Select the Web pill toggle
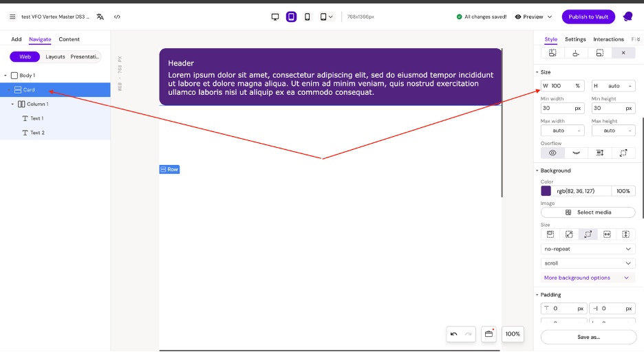This screenshot has width=644, height=352. click(25, 57)
